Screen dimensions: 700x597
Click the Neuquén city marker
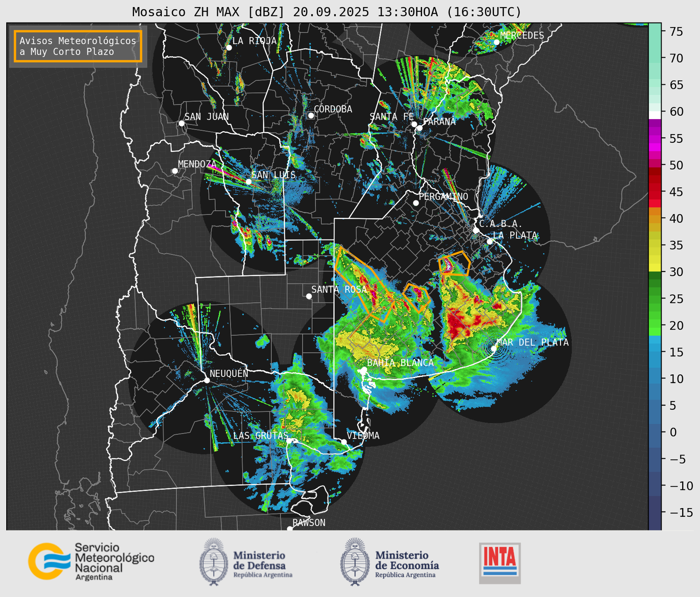coord(207,380)
